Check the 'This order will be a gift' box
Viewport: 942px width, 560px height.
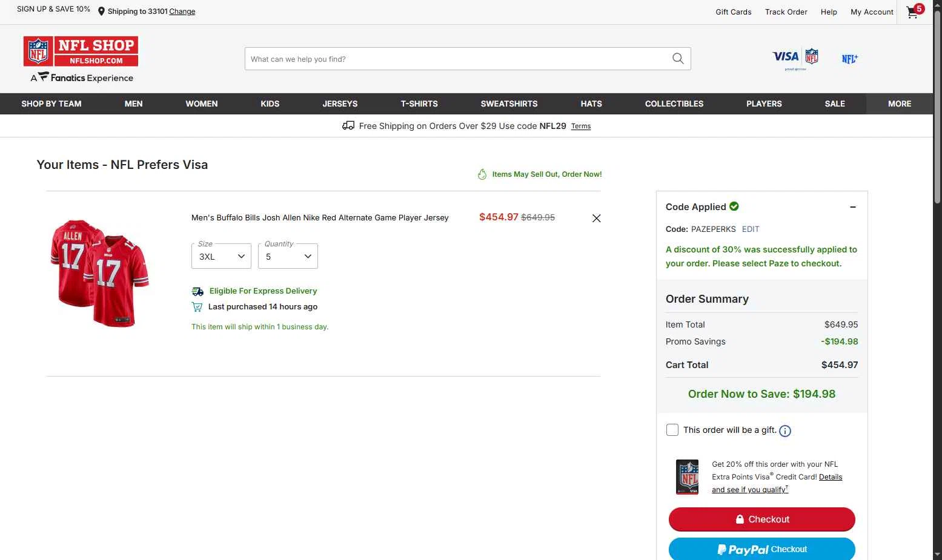pyautogui.click(x=672, y=430)
